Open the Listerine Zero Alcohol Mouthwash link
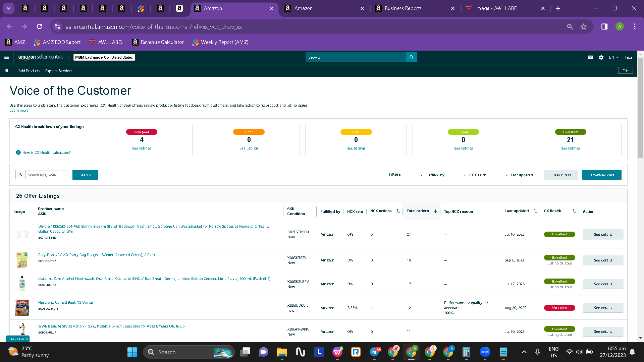The height and width of the screenshot is (362, 644). [154, 279]
